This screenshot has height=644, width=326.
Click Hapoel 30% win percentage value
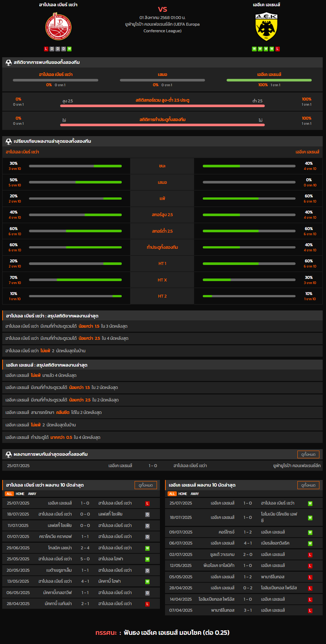(x=14, y=164)
